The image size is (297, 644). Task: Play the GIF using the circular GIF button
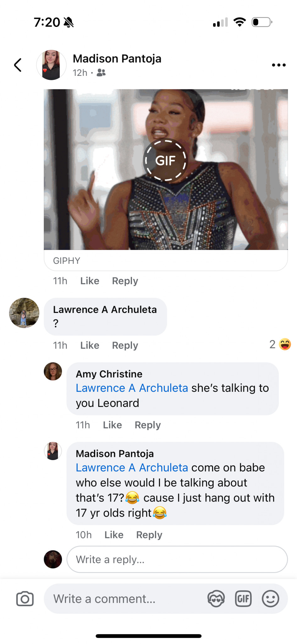click(165, 161)
